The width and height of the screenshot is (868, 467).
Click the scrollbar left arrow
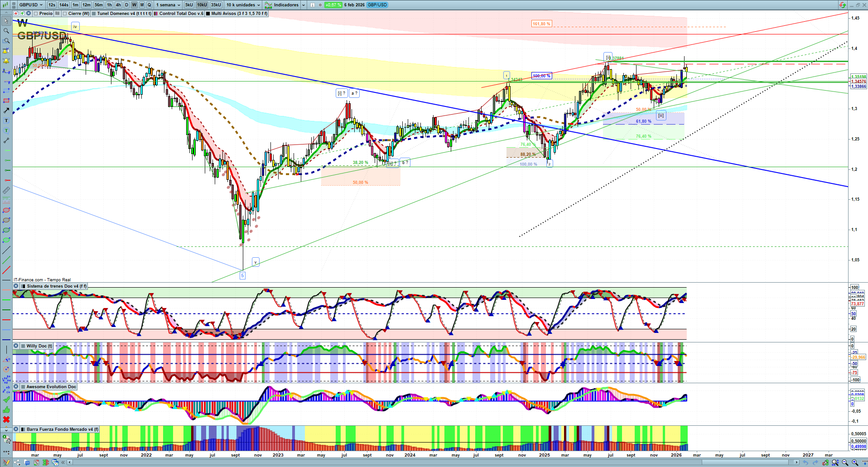coord(69,462)
